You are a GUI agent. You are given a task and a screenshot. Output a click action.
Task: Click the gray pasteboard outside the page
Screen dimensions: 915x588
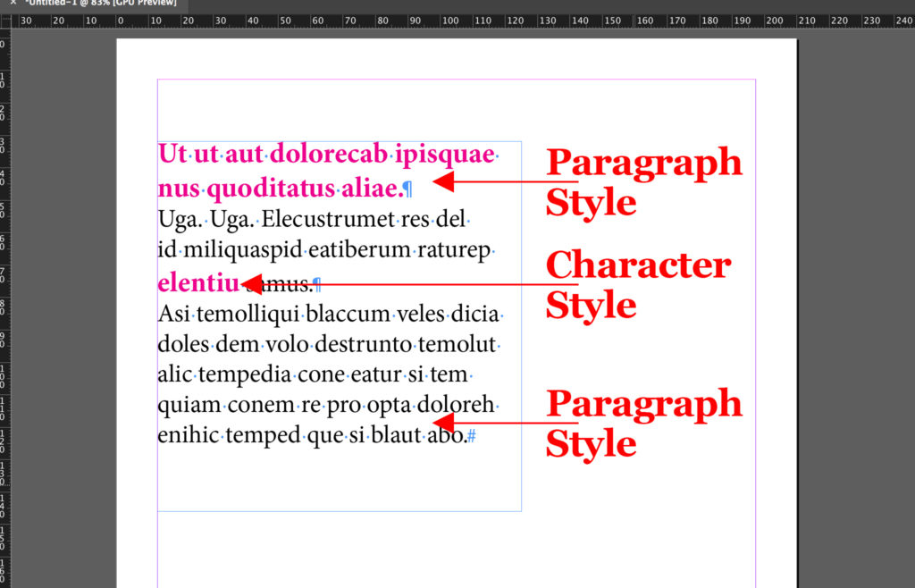[x=858, y=357]
